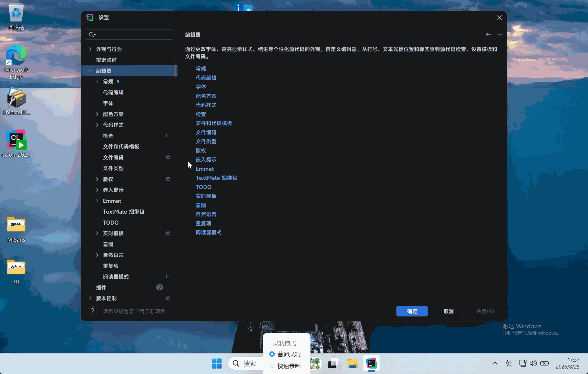Click the search magnifier icon in settings
Image resolution: width=588 pixels, height=374 pixels.
(x=92, y=35)
